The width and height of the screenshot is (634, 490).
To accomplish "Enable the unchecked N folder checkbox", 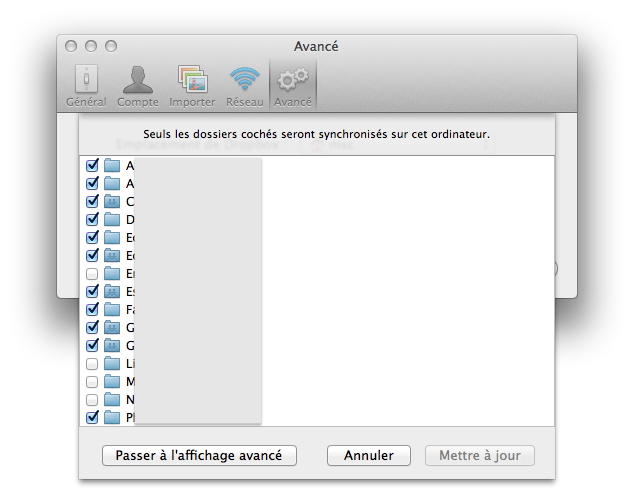I will (x=93, y=399).
